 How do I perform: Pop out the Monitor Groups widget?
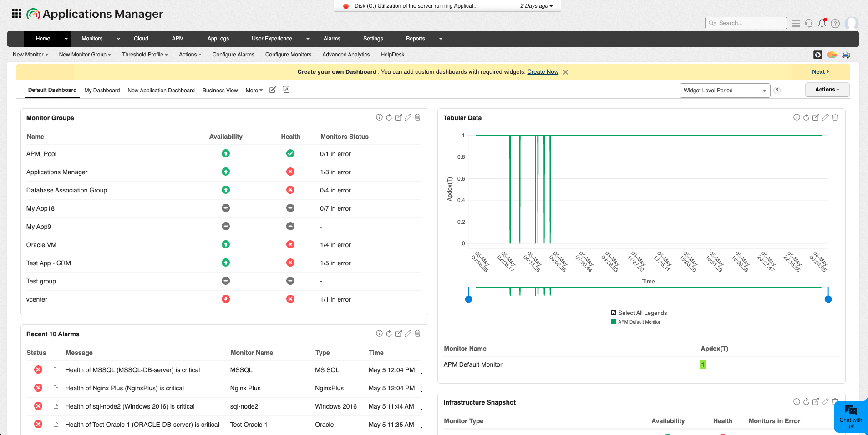[x=398, y=117]
